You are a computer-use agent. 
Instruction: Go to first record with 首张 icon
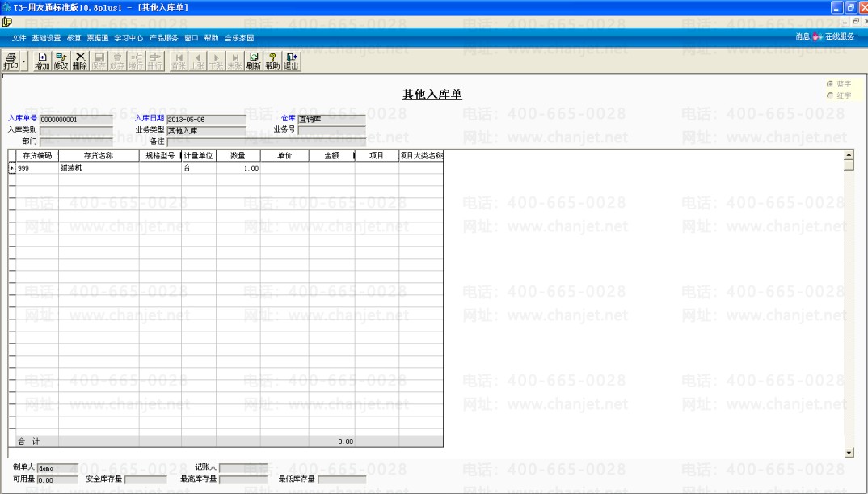tap(179, 61)
